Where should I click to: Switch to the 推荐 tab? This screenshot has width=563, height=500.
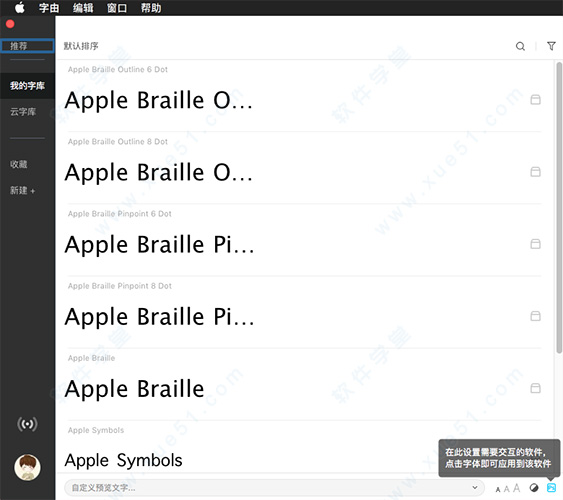click(x=27, y=46)
